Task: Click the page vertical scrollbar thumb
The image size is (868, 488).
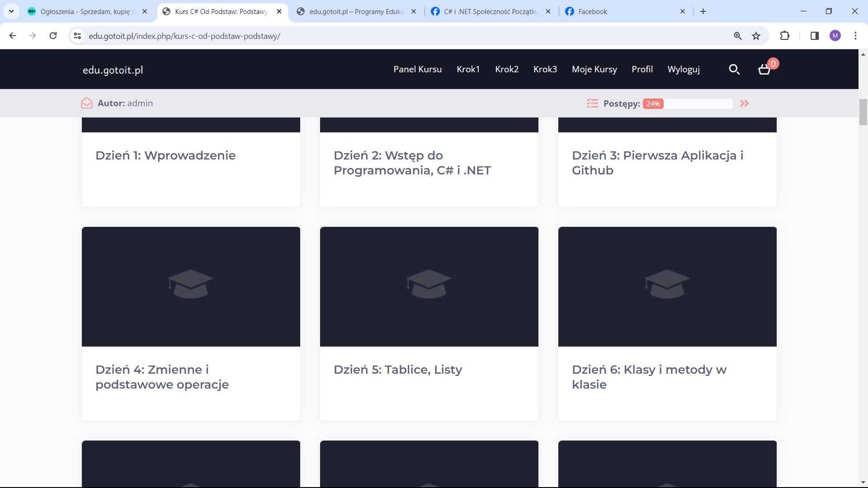Action: (863, 112)
